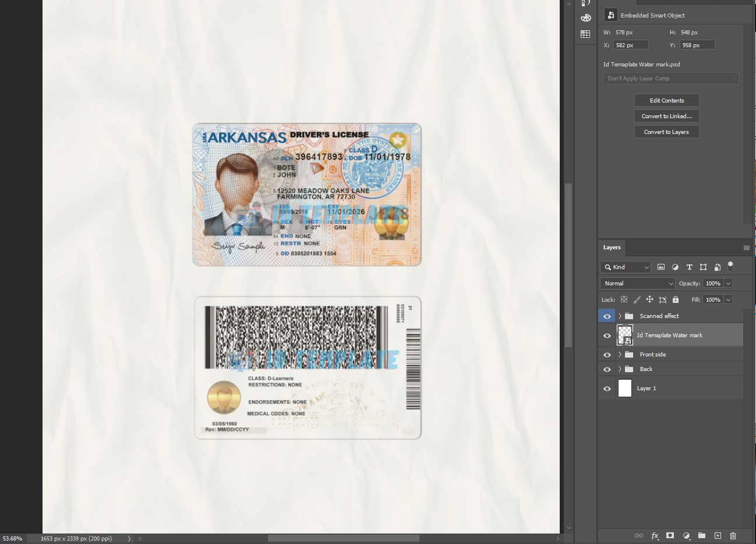Click the vertical canvas scrollbar thumb

[x=568, y=265]
